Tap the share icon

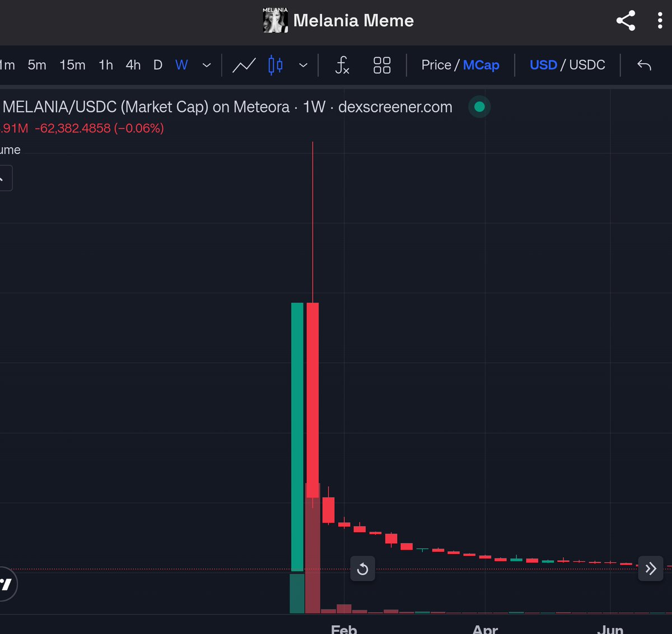pos(626,21)
